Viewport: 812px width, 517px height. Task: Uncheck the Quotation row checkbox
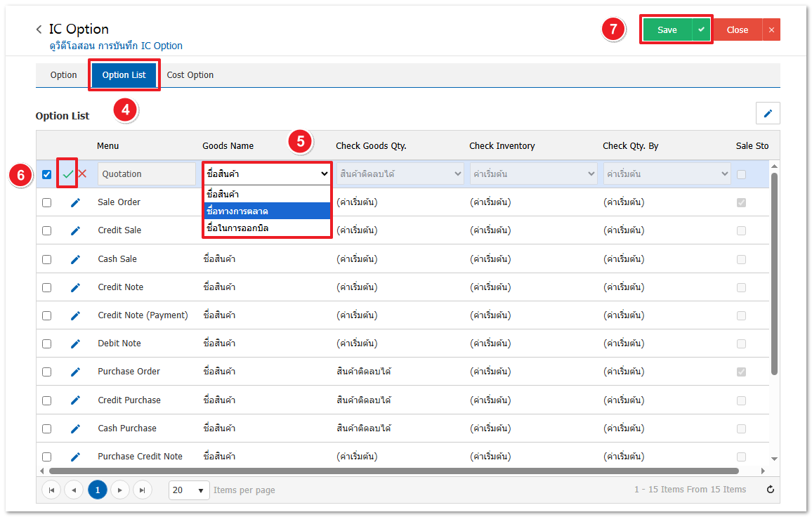point(47,174)
